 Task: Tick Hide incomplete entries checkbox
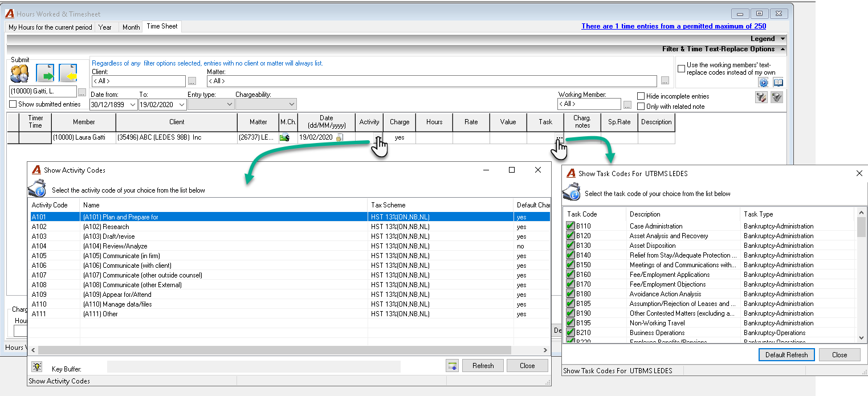(x=641, y=96)
